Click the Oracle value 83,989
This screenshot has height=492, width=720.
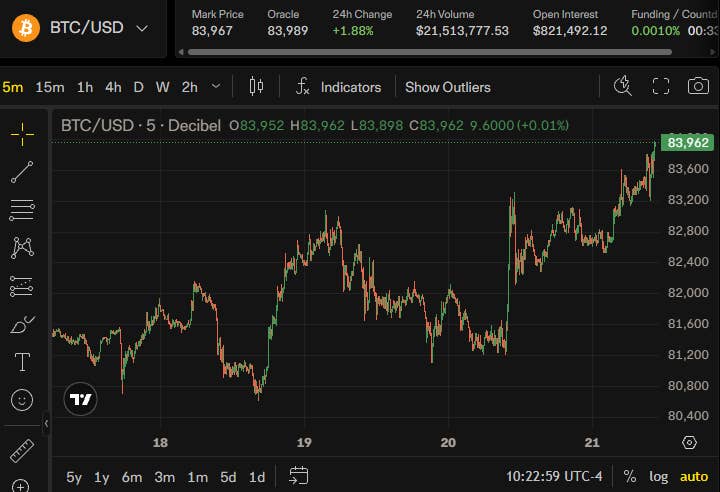click(x=287, y=31)
